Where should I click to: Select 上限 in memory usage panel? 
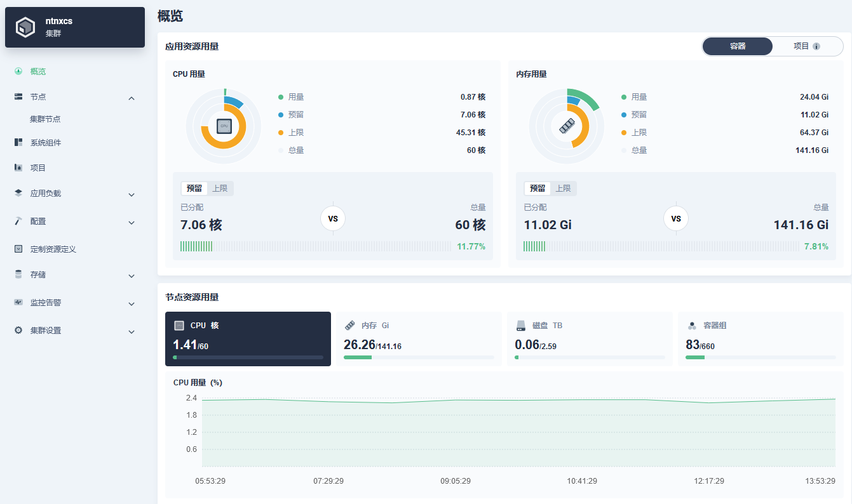[563, 189]
